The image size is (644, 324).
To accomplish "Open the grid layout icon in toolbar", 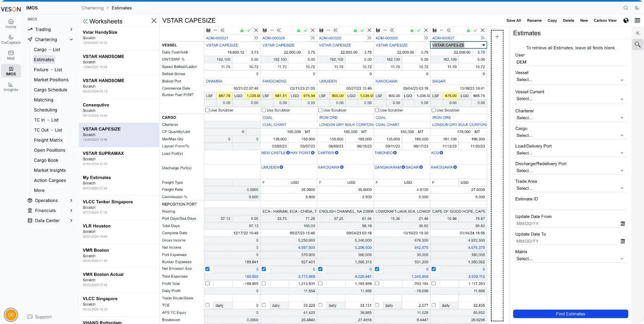I will [637, 20].
